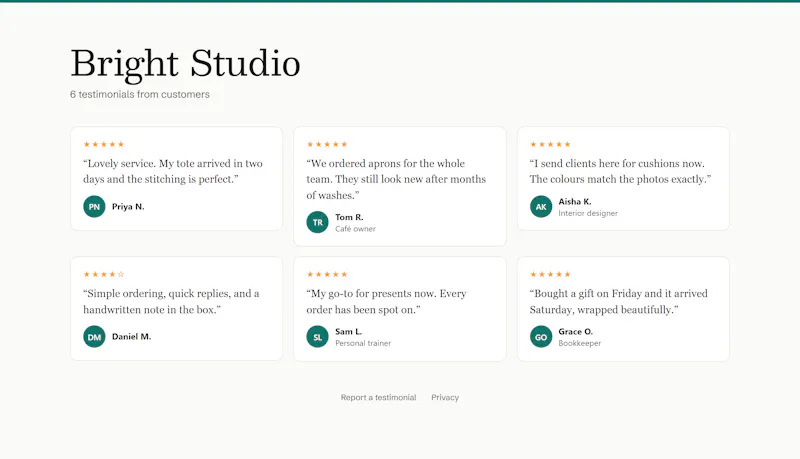This screenshot has width=800, height=459.
Task: Click the quote "Bought a gift on Friday"
Action: tap(619, 301)
